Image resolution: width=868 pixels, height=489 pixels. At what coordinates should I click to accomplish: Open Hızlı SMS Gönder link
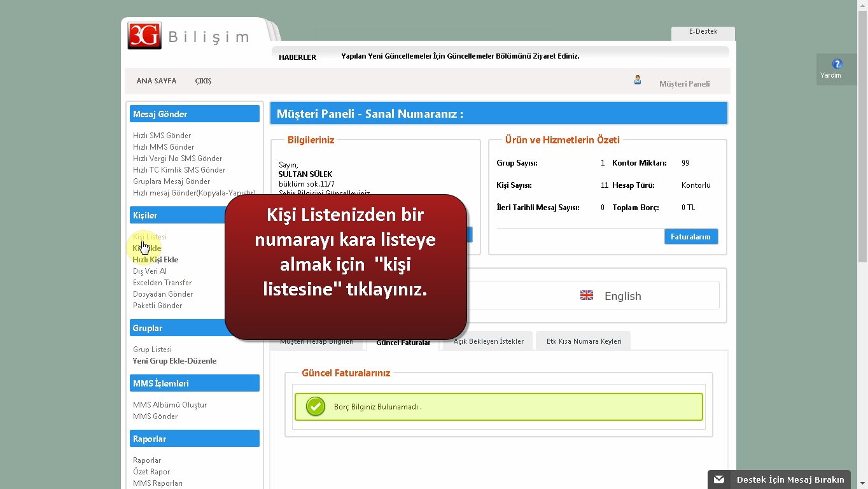[162, 136]
